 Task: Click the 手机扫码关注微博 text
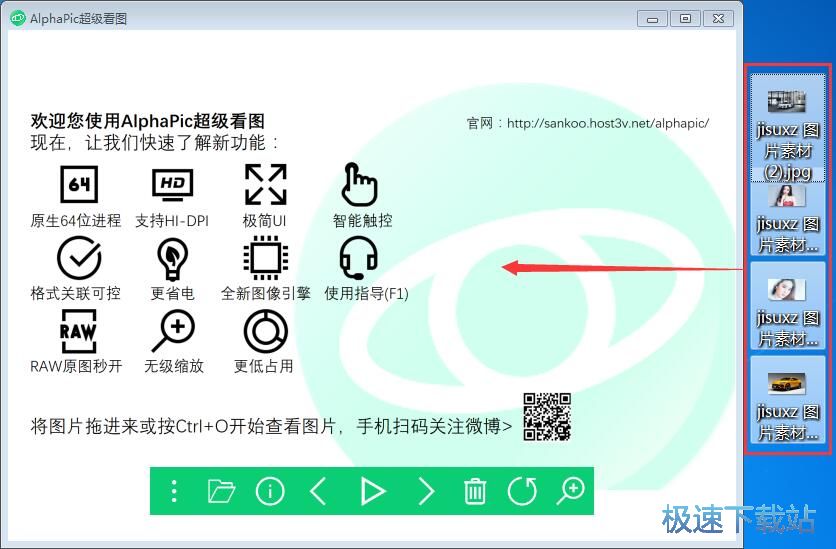(429, 426)
